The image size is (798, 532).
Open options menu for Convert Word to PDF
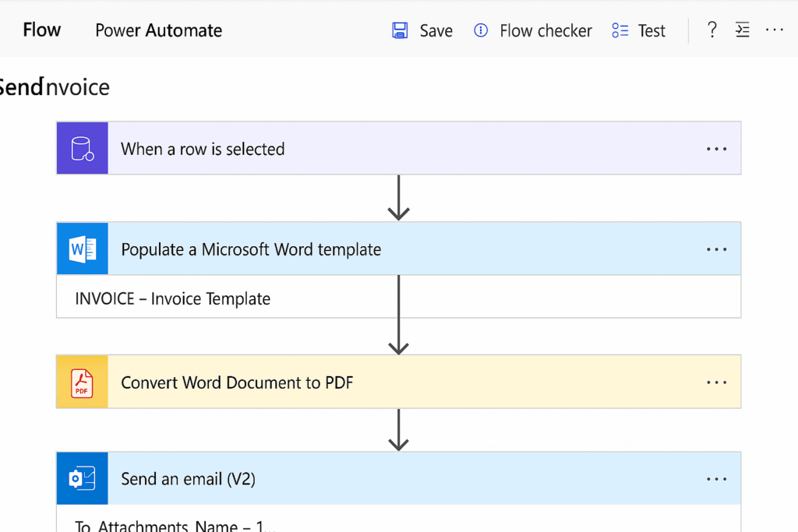[716, 382]
